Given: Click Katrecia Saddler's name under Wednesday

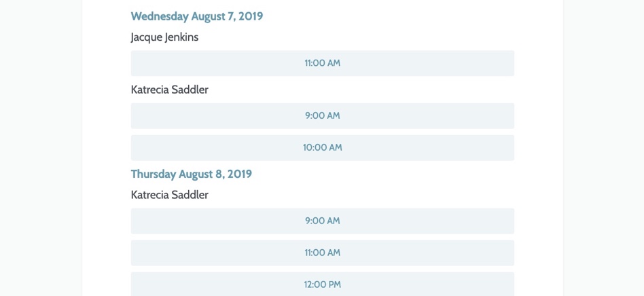Looking at the screenshot, I should (170, 90).
